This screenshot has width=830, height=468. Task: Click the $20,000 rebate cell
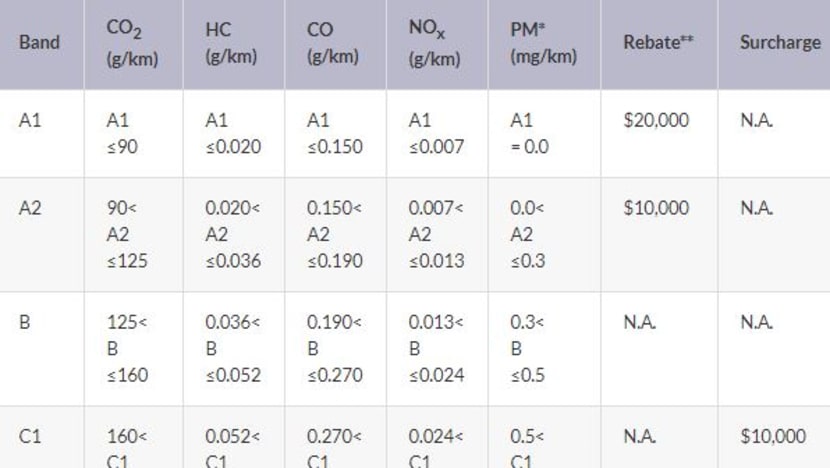656,120
